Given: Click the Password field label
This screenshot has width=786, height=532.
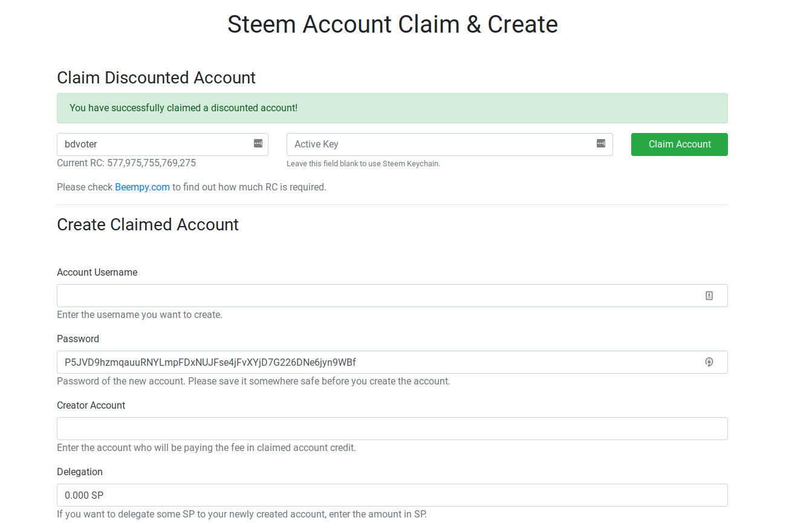Looking at the screenshot, I should pyautogui.click(x=78, y=339).
